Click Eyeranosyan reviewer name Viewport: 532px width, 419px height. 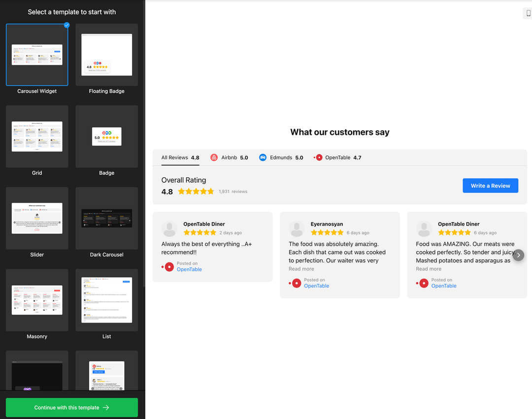click(327, 224)
